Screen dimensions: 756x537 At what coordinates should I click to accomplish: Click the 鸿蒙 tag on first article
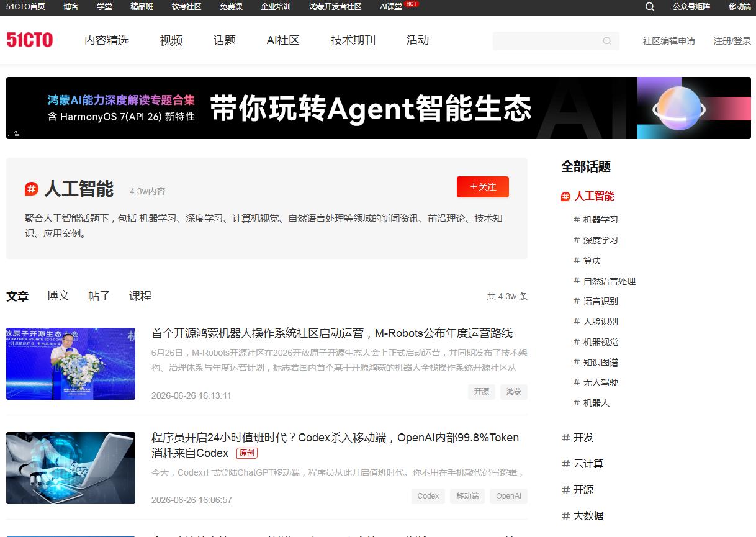point(514,392)
